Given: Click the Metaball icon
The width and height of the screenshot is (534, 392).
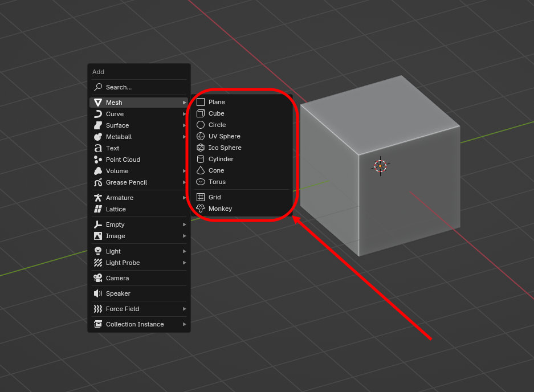Looking at the screenshot, I should pyautogui.click(x=98, y=137).
